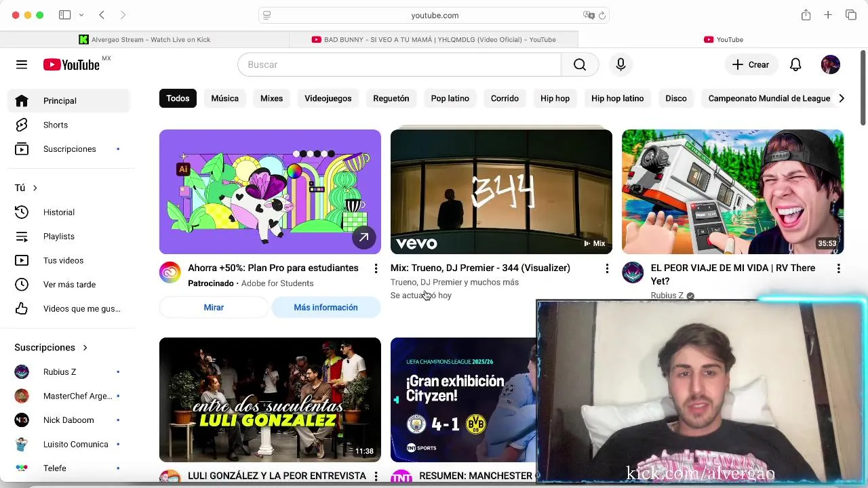Viewport: 868px width, 488px height.
Task: Select the Videojuegos filter chip
Action: coord(328,98)
